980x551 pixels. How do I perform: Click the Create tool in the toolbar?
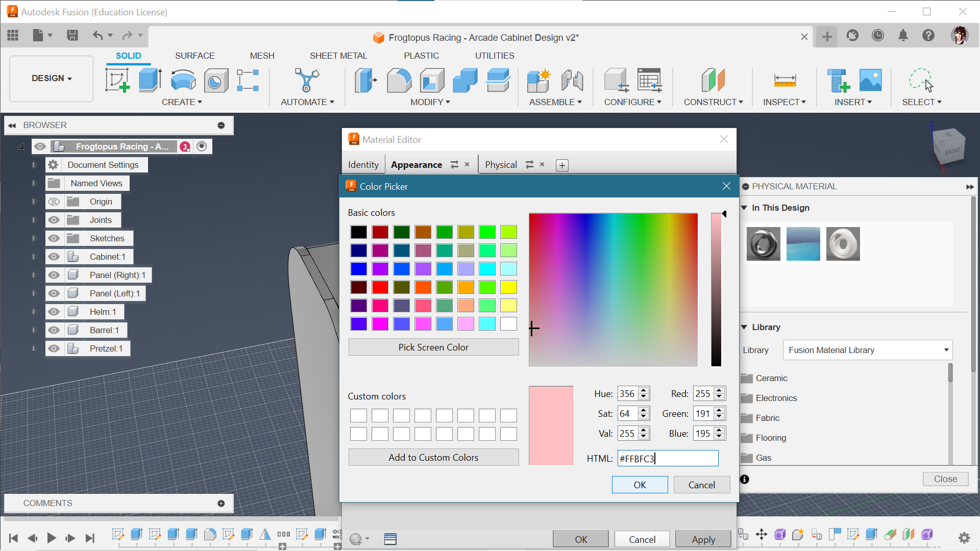(182, 102)
